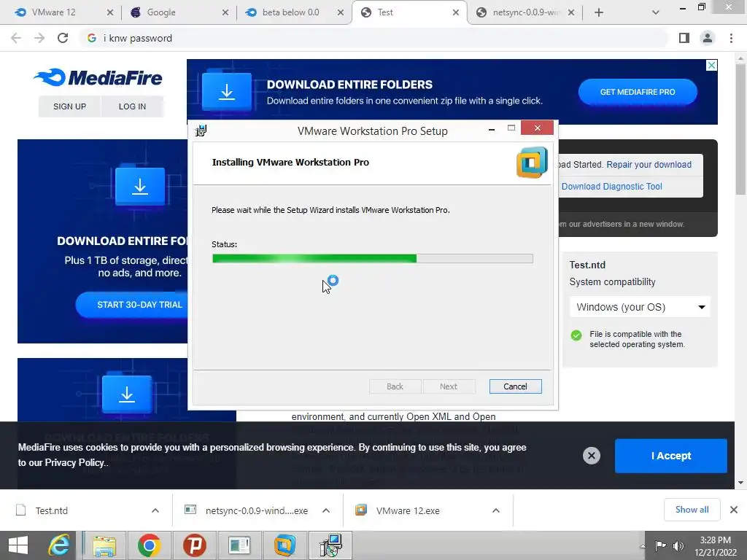Close the beta below 0.0 tab
747x560 pixels.
(x=341, y=12)
